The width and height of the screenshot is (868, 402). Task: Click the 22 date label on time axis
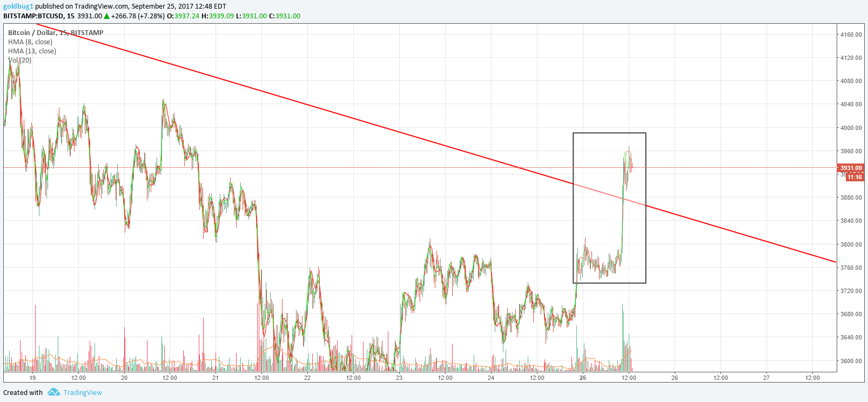pyautogui.click(x=307, y=378)
